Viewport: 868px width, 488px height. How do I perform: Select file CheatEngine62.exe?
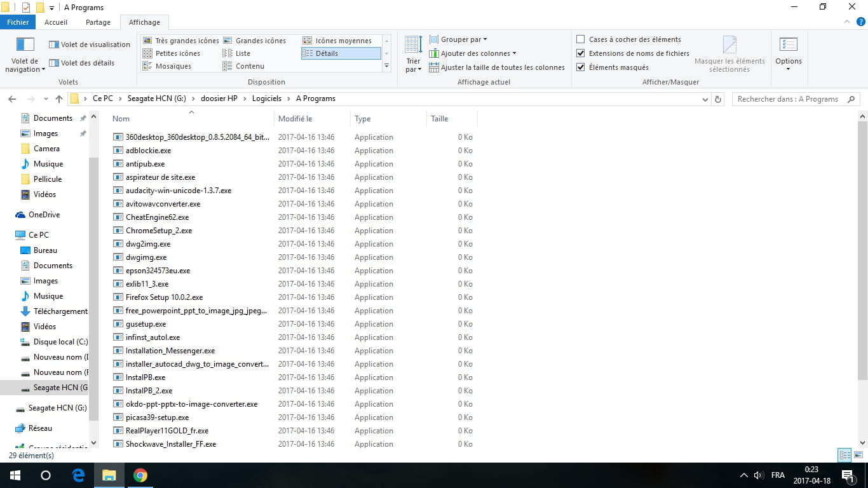157,217
